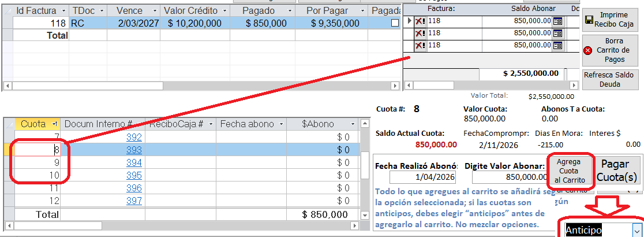
Task: Click Borra Carrito de Pagos button
Action: [x=609, y=50]
